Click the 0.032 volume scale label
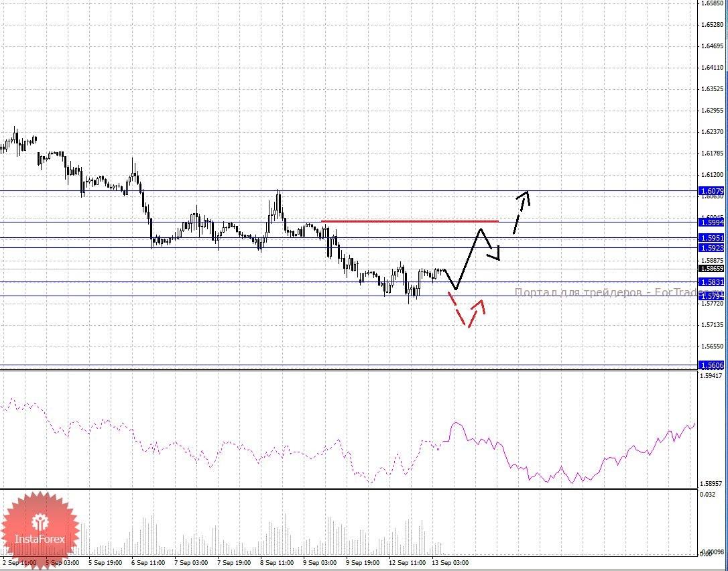The height and width of the screenshot is (571, 728). (707, 494)
